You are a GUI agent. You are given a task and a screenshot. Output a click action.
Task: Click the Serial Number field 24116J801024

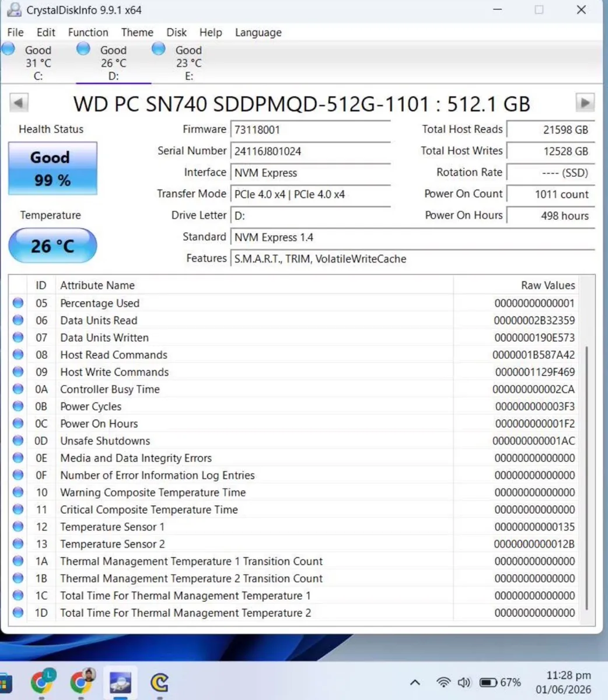pyautogui.click(x=310, y=152)
